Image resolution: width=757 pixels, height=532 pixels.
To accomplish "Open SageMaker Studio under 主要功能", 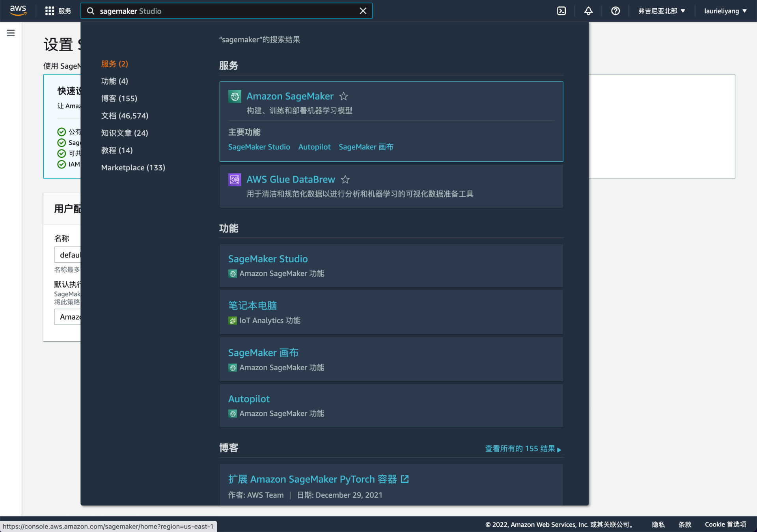I will pos(259,147).
